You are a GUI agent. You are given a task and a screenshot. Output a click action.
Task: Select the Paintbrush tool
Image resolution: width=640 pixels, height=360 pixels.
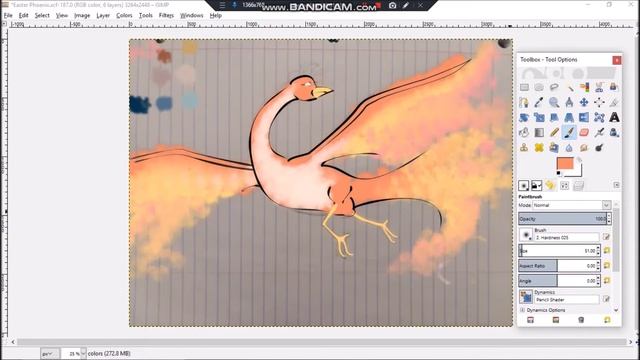[569, 133]
